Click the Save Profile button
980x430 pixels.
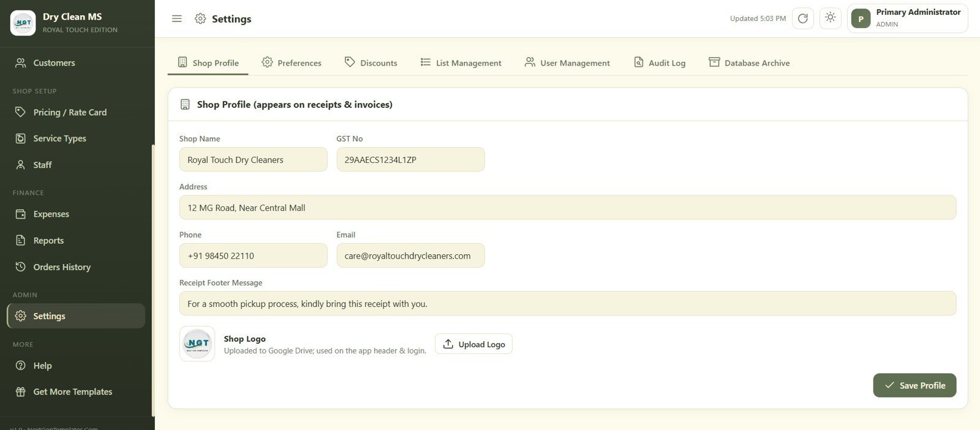click(914, 385)
